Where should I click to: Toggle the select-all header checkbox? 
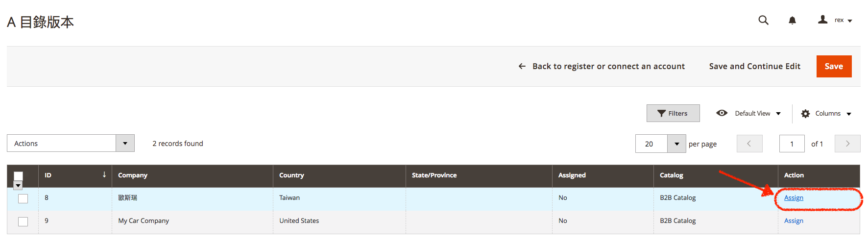(x=19, y=176)
